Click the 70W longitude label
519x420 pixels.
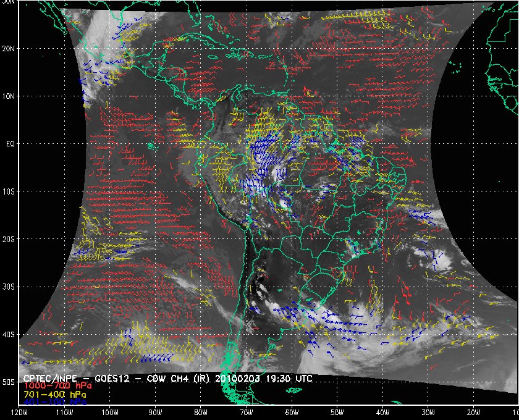[247, 413]
